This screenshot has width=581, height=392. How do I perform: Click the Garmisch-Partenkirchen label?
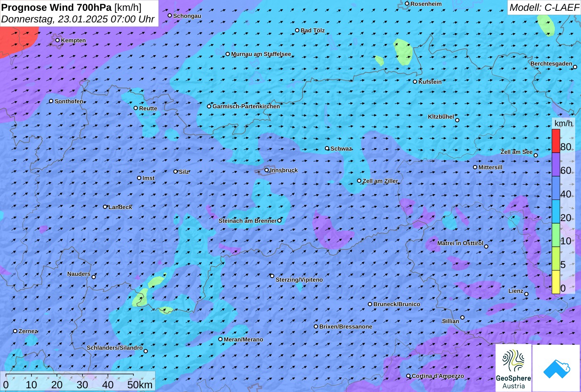tap(246, 107)
